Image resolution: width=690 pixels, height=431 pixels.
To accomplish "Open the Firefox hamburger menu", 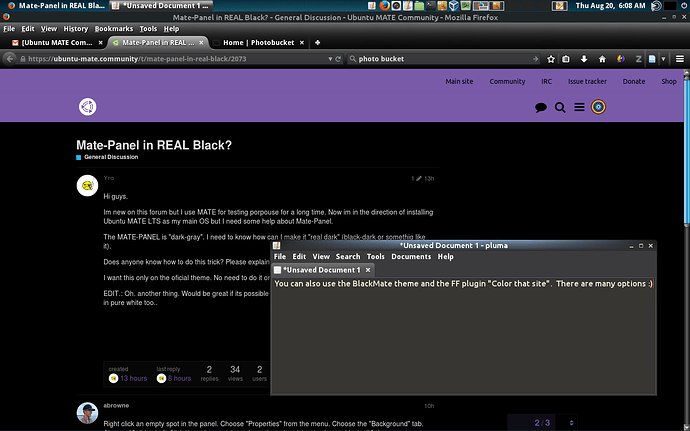I will [x=680, y=59].
